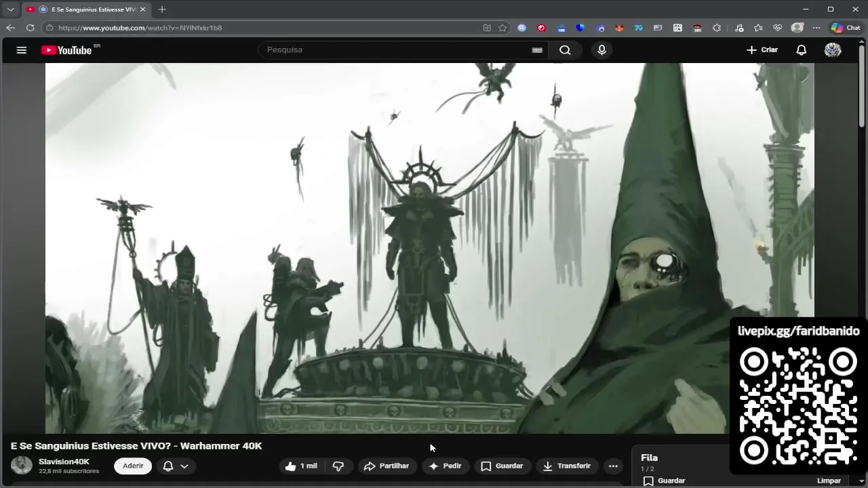Open the Copilot Chat button

pos(846,28)
